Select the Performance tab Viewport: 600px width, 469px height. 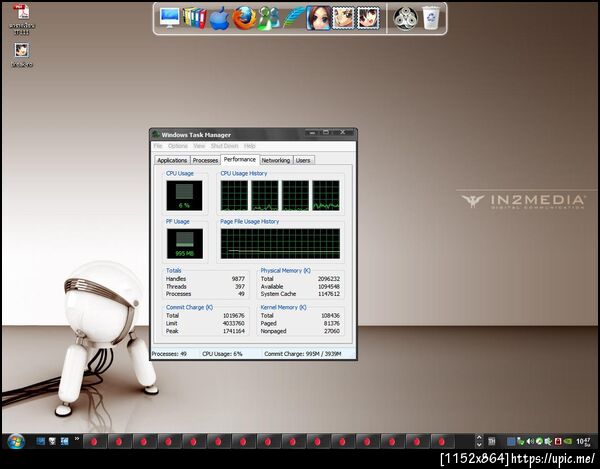coord(240,160)
